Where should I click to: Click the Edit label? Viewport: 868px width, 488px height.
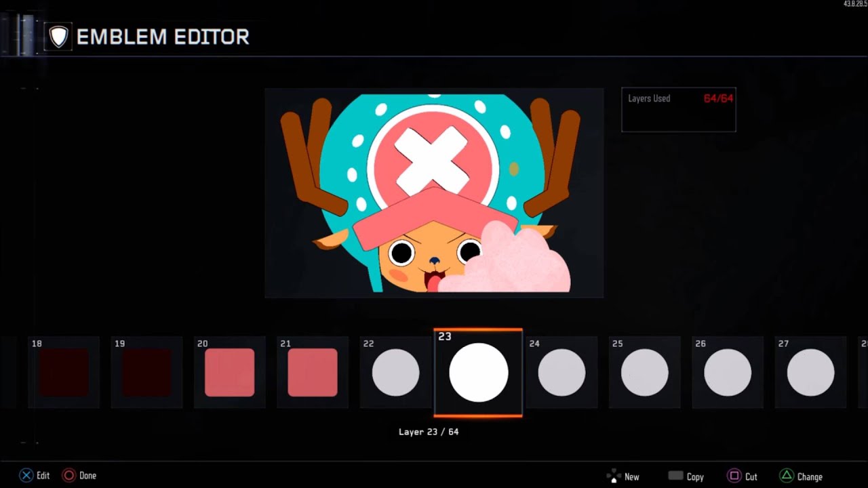pos(43,476)
